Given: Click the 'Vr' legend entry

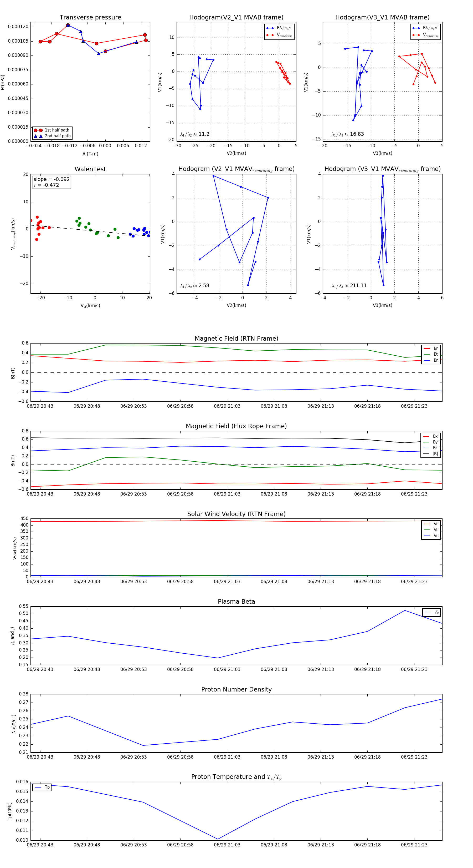Looking at the screenshot, I should point(431,524).
